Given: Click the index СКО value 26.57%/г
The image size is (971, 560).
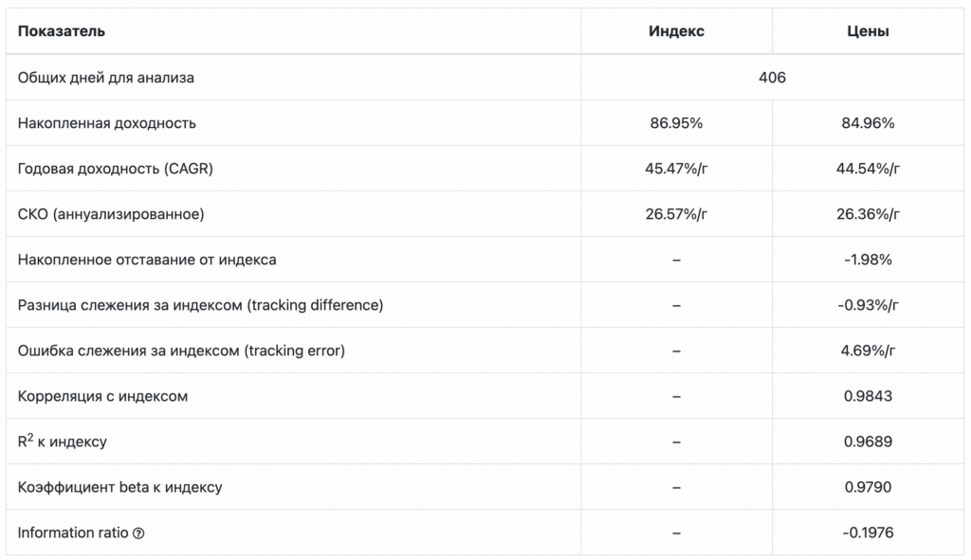Looking at the screenshot, I should 676,214.
